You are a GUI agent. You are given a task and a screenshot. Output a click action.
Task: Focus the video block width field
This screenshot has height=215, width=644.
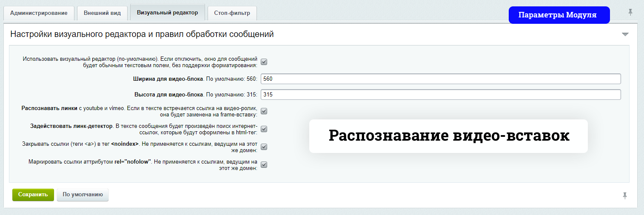tap(440, 79)
